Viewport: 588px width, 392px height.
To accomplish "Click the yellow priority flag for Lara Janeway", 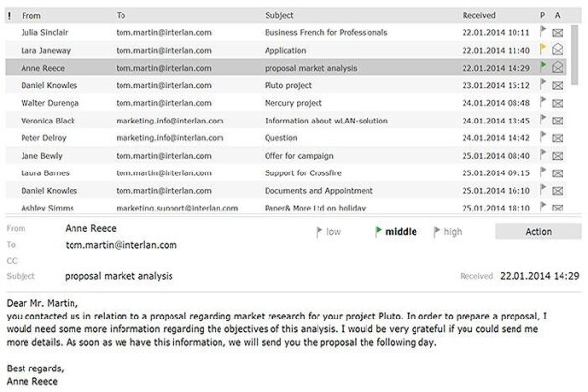I will click(x=542, y=49).
